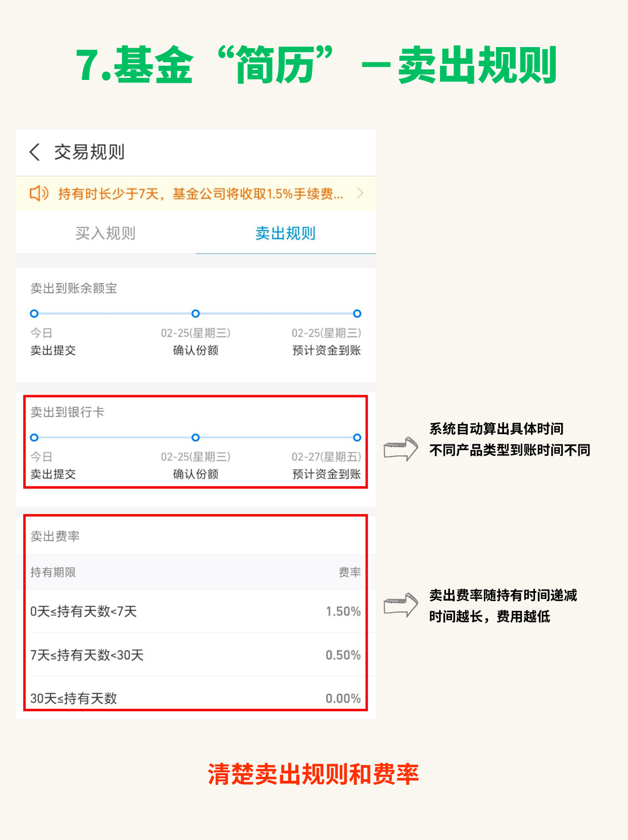
Task: Click the 卖出费率 section header
Action: [x=55, y=536]
